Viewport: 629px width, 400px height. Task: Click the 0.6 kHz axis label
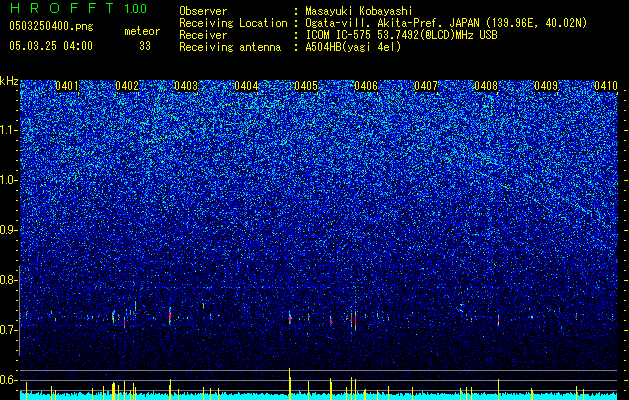pyautogui.click(x=9, y=380)
